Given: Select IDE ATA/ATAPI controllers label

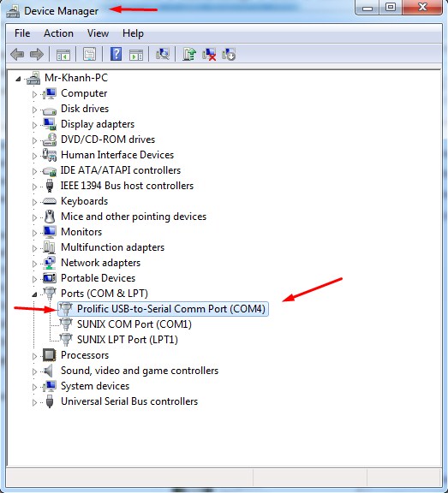Looking at the screenshot, I should [x=121, y=170].
